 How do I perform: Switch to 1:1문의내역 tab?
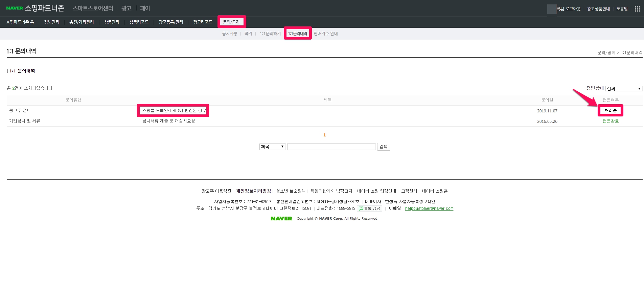coord(297,34)
